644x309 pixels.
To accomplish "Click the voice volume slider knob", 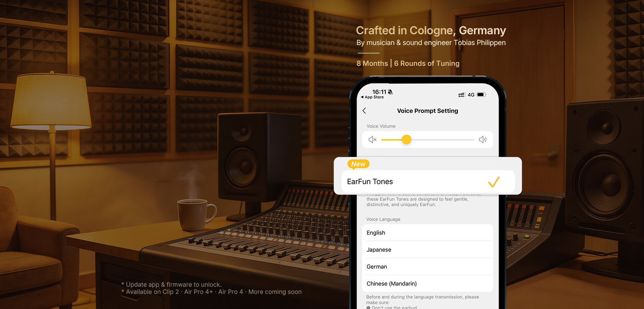I will (x=407, y=139).
